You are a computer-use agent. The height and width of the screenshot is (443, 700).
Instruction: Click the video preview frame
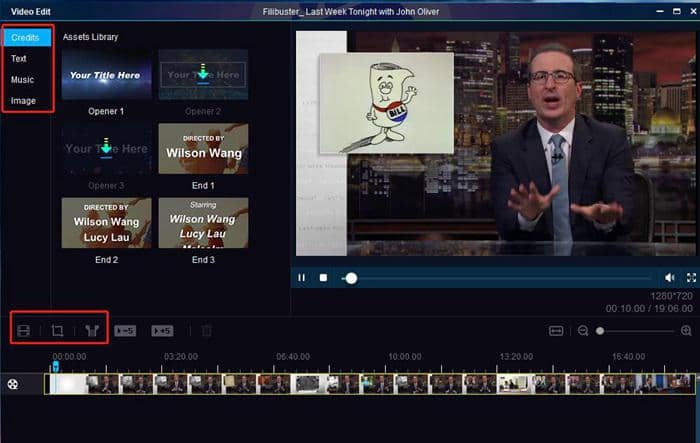click(x=496, y=143)
